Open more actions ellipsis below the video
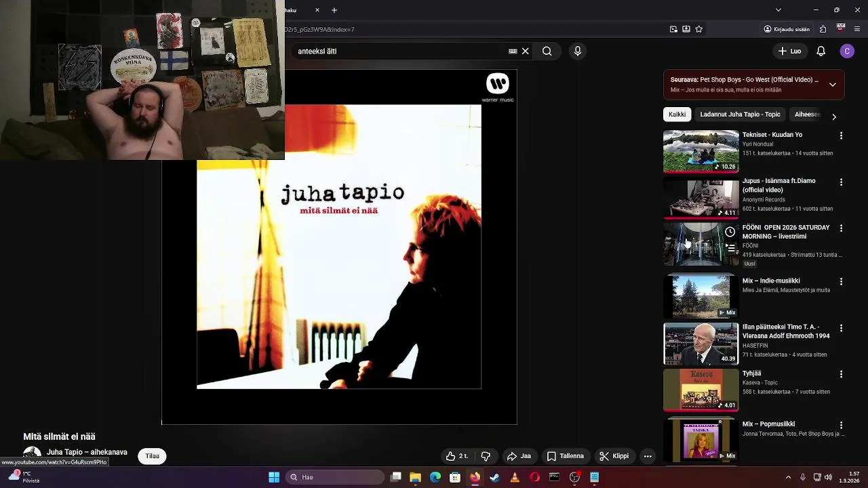This screenshot has width=868, height=488. pyautogui.click(x=648, y=456)
